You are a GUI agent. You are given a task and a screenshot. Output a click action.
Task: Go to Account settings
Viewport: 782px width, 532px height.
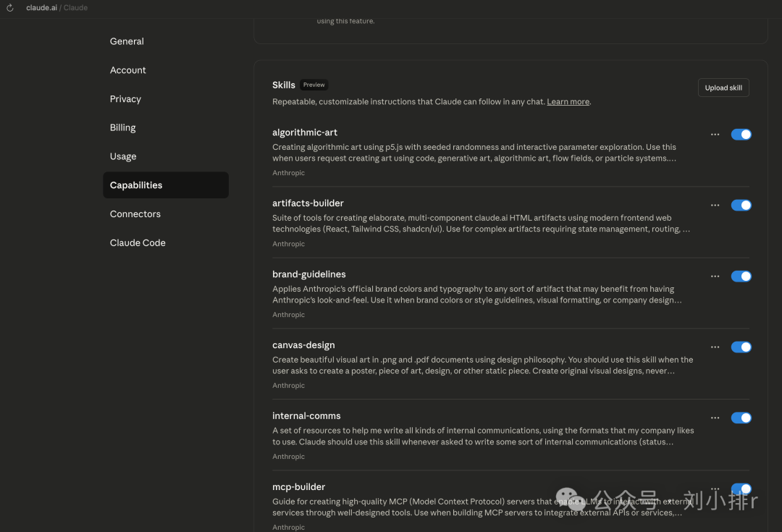128,70
